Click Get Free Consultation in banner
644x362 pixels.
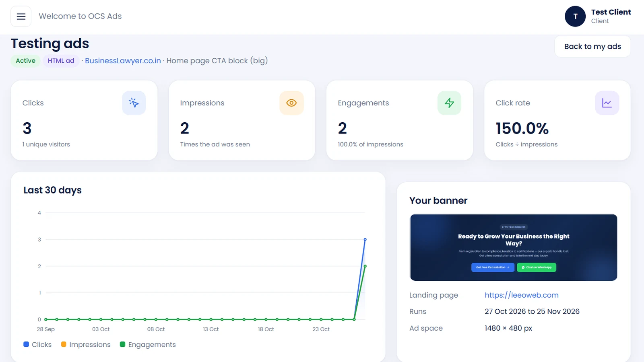click(x=493, y=267)
